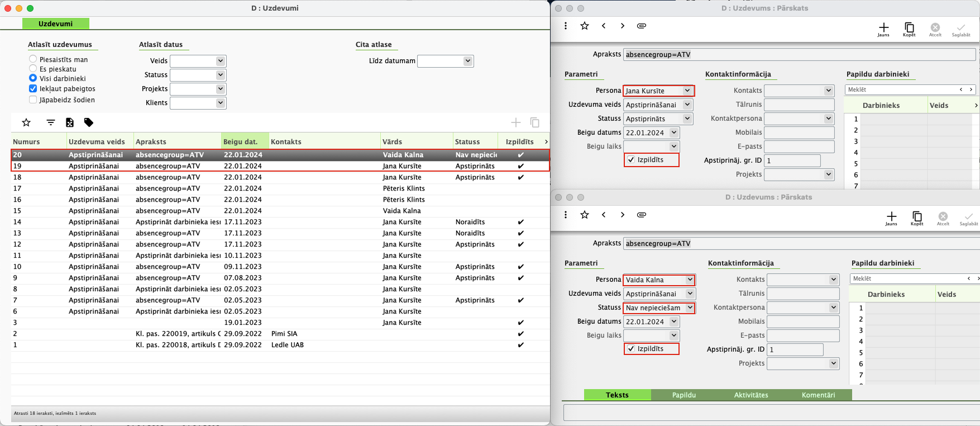Click Tālrunis field in upper Pārskats window

pos(799,105)
